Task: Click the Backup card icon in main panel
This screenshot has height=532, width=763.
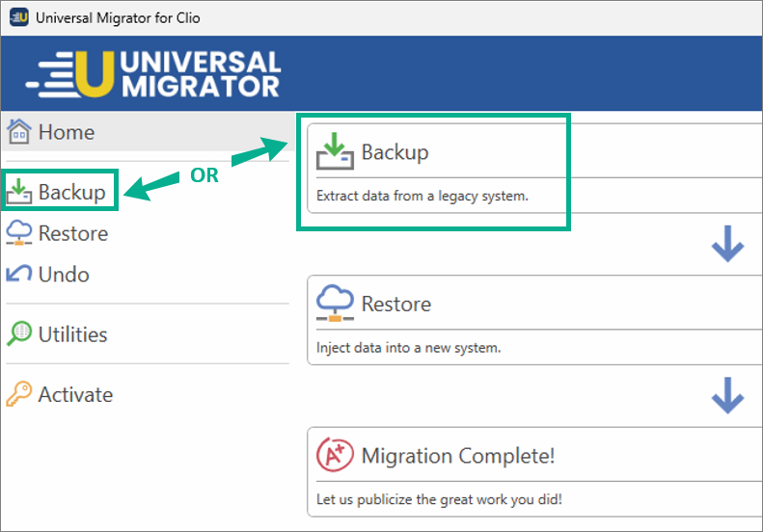Action: pyautogui.click(x=335, y=151)
